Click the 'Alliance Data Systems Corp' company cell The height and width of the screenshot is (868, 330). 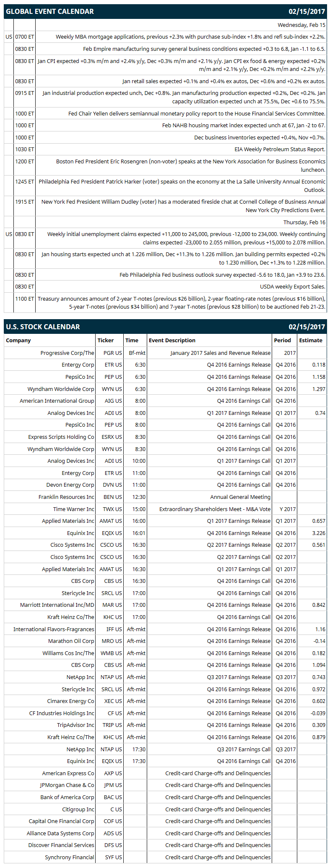[x=60, y=833]
